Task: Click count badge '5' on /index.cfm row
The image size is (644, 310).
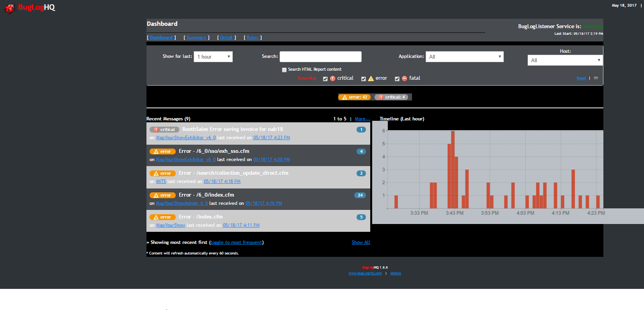Action: tap(361, 217)
